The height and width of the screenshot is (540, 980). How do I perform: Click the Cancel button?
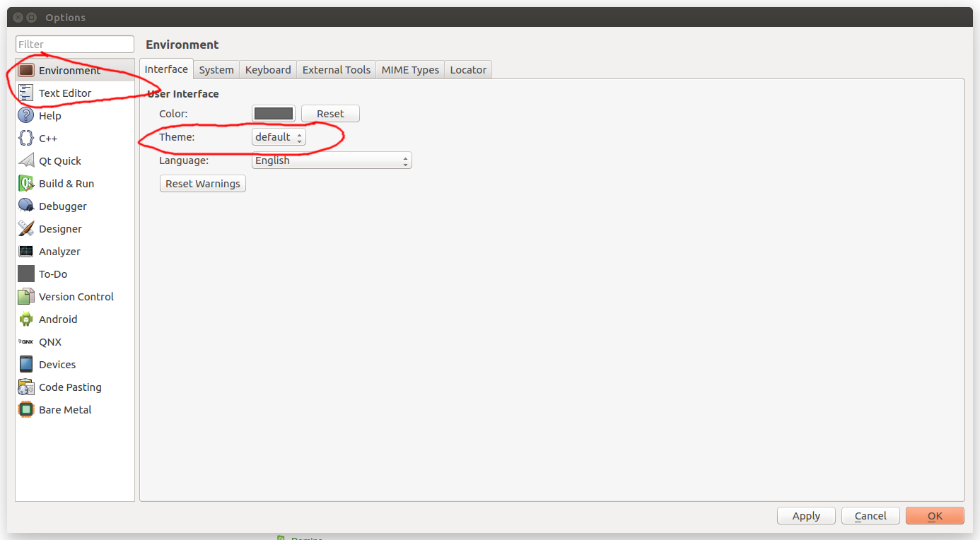pyautogui.click(x=870, y=516)
